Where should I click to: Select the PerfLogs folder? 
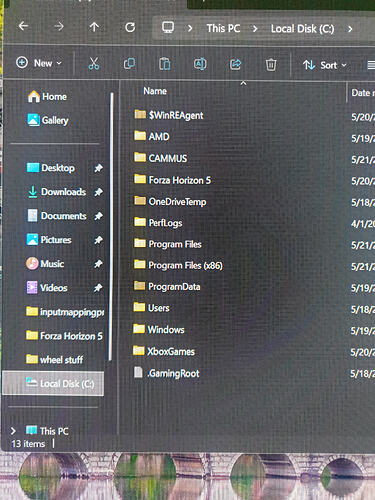(x=158, y=223)
